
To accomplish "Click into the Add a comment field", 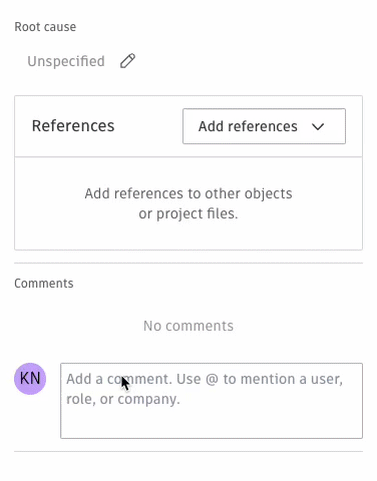I will tap(211, 401).
